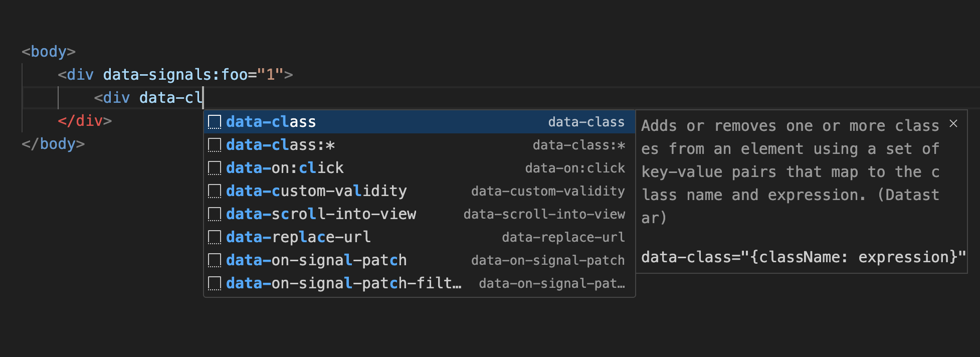Screen dimensions: 980x357
Task: Select the data-class autocomplete entry
Action: click(x=271, y=122)
